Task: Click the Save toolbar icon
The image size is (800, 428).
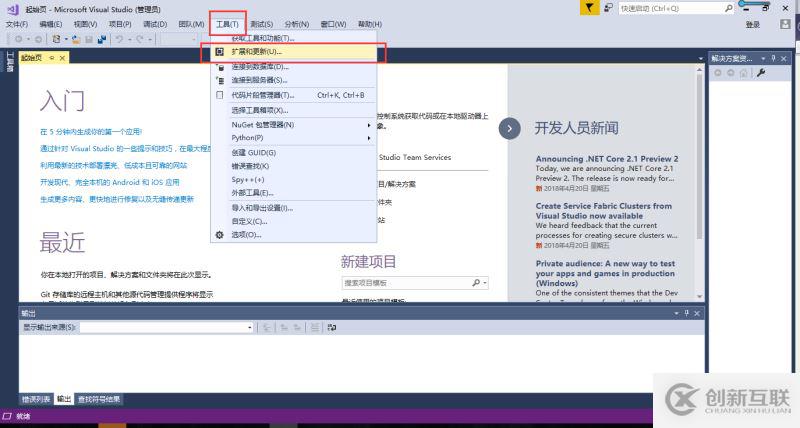Action: coord(89,39)
